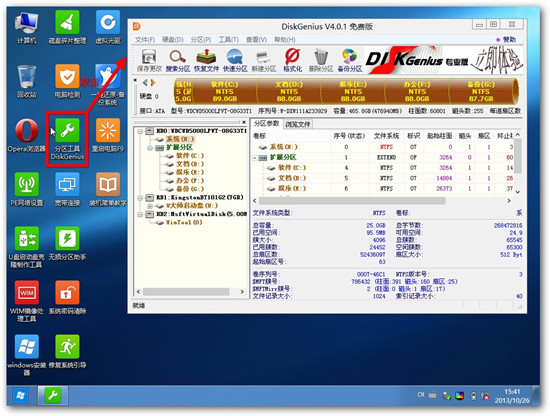Open the 查看(V) menu
This screenshot has height=416, width=550.
[256, 40]
